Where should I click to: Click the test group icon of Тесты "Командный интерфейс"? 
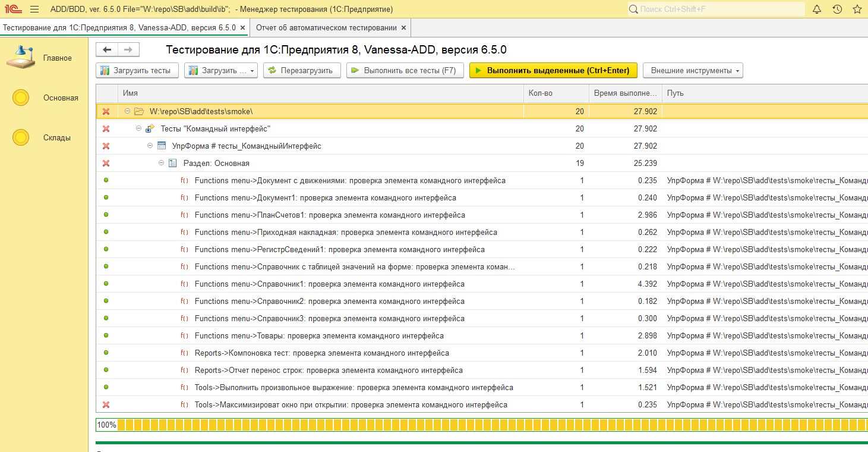coord(150,128)
